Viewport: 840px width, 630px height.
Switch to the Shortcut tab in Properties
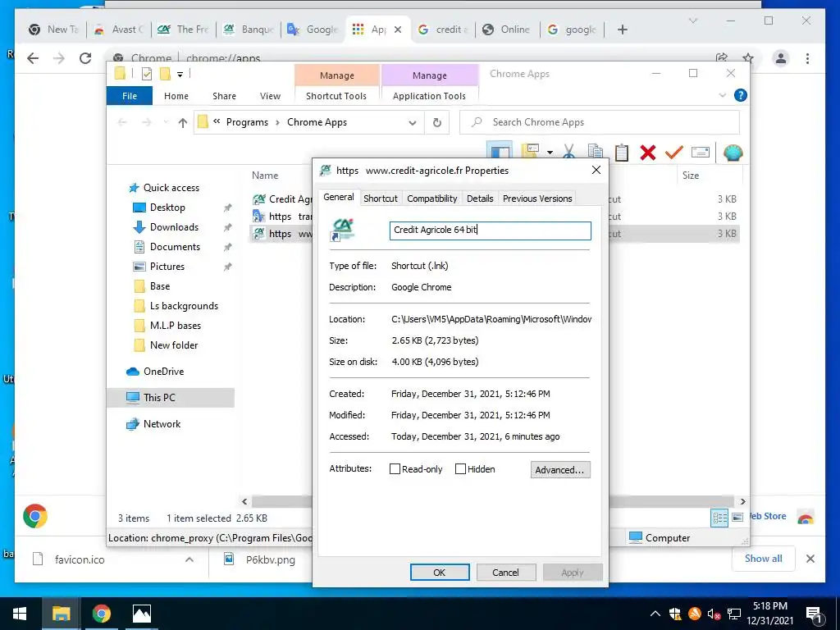tap(381, 199)
